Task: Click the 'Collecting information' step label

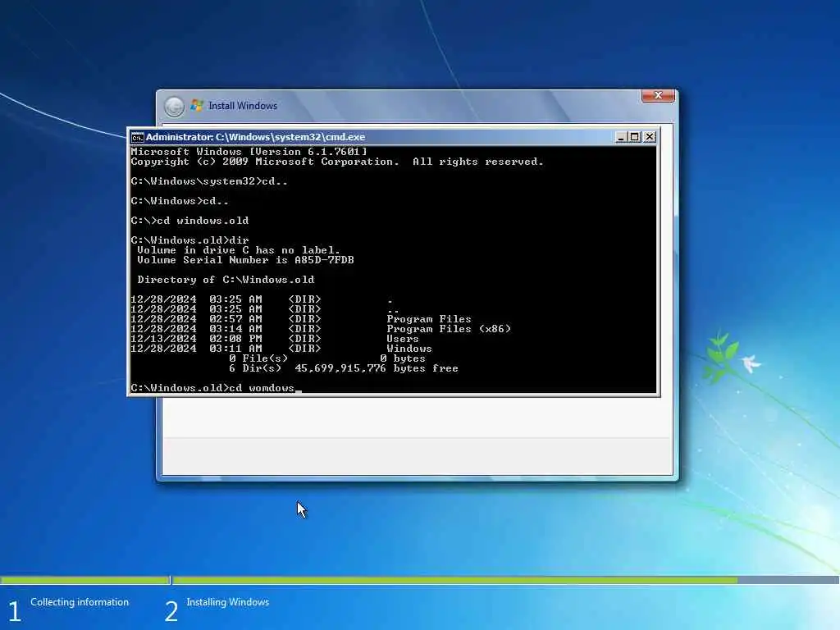Action: point(80,602)
